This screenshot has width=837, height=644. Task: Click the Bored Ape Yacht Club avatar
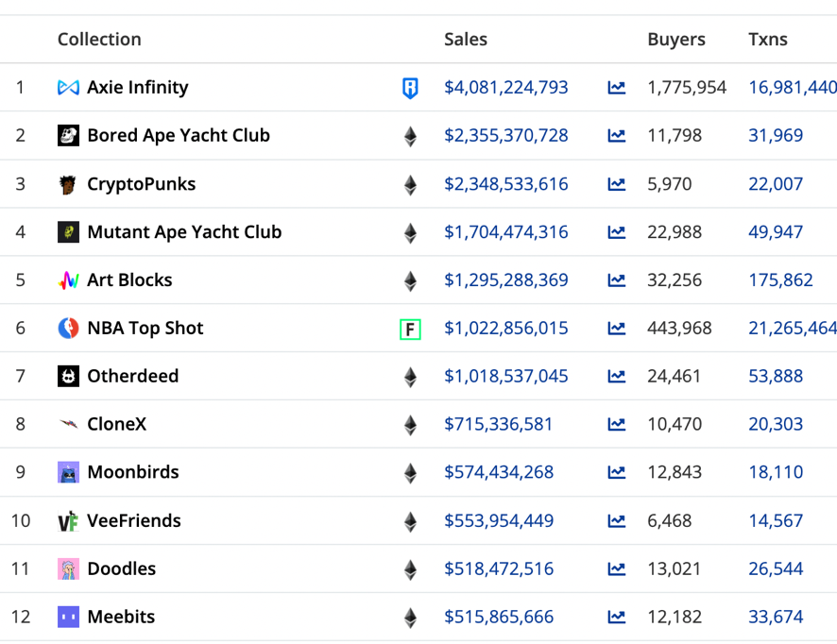coord(68,136)
